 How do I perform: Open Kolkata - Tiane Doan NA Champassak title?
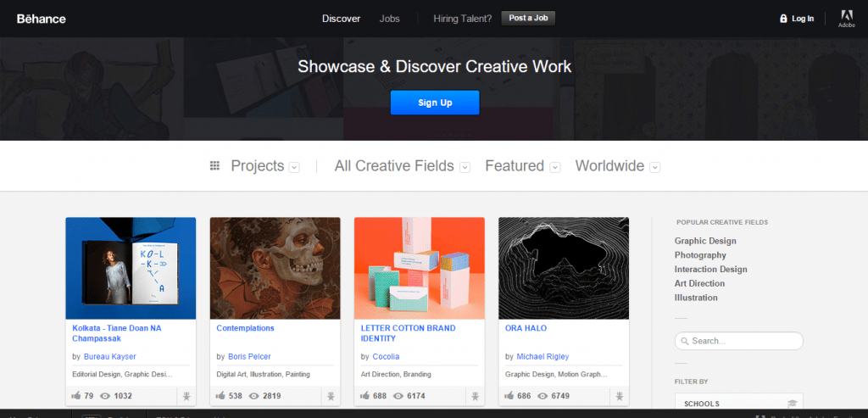point(117,333)
